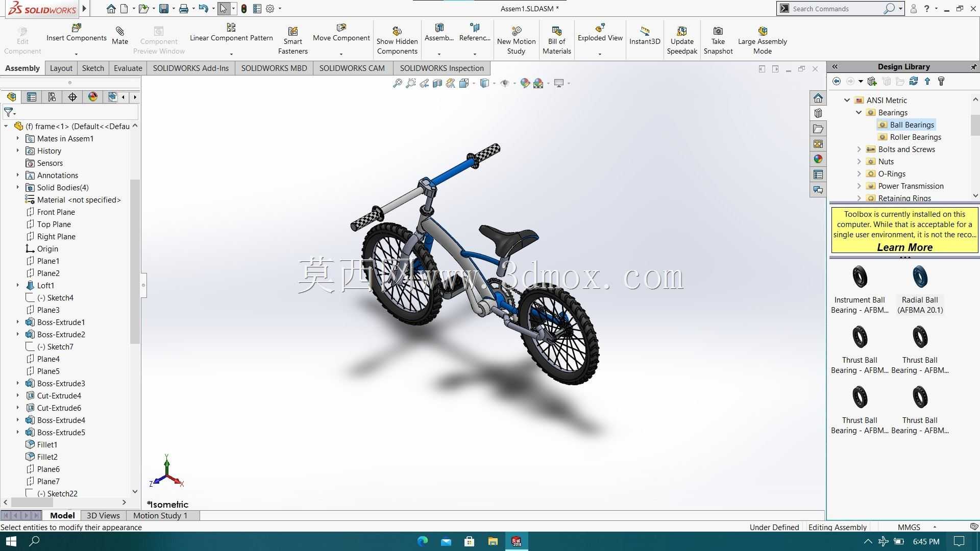Expand the Bolts and Screws folder
980x551 pixels.
click(859, 149)
